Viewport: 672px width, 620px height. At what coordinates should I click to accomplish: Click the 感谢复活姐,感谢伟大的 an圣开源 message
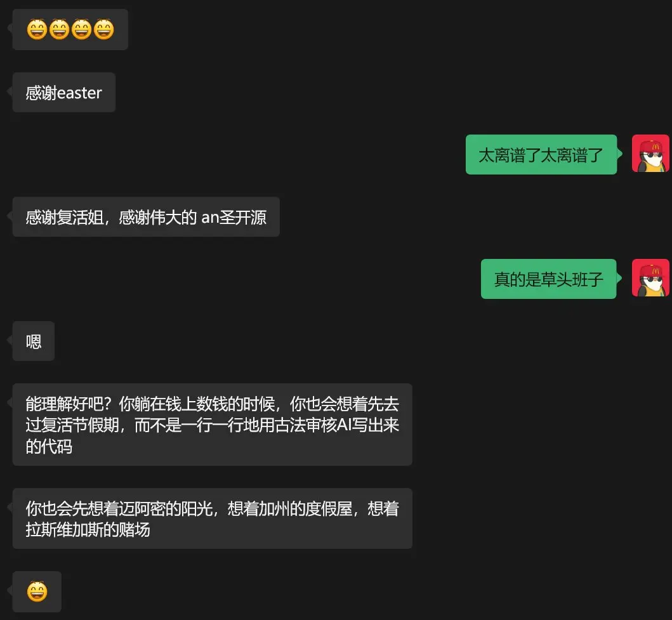point(146,217)
